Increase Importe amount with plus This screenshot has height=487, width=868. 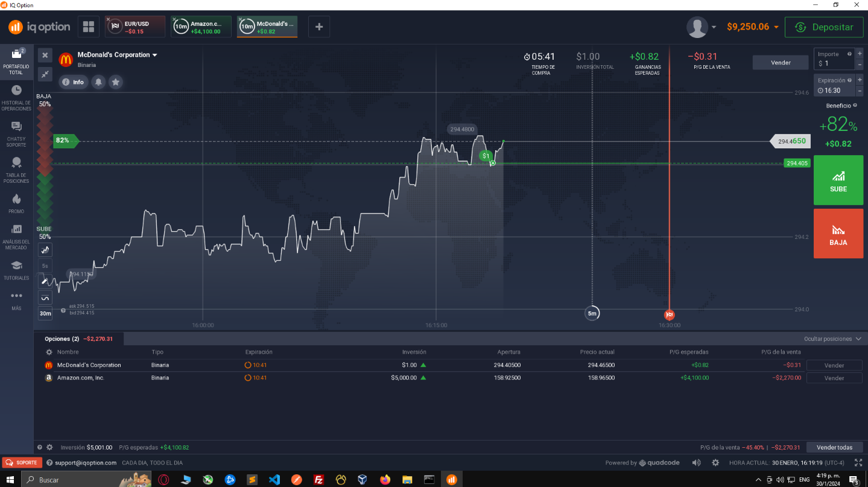click(x=859, y=54)
